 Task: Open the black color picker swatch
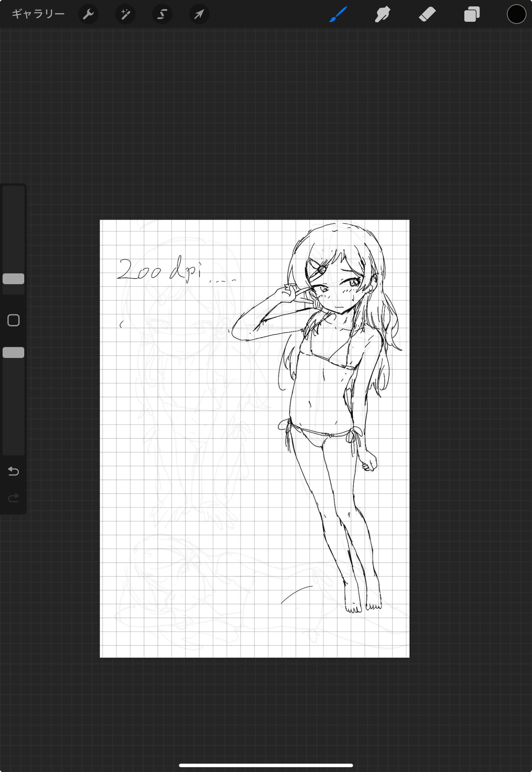[516, 14]
